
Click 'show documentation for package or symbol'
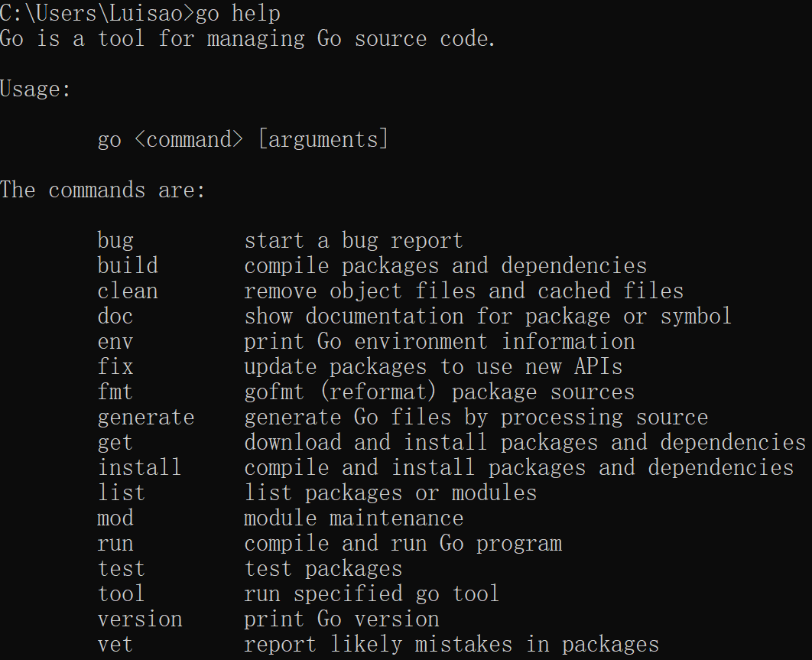[488, 317]
